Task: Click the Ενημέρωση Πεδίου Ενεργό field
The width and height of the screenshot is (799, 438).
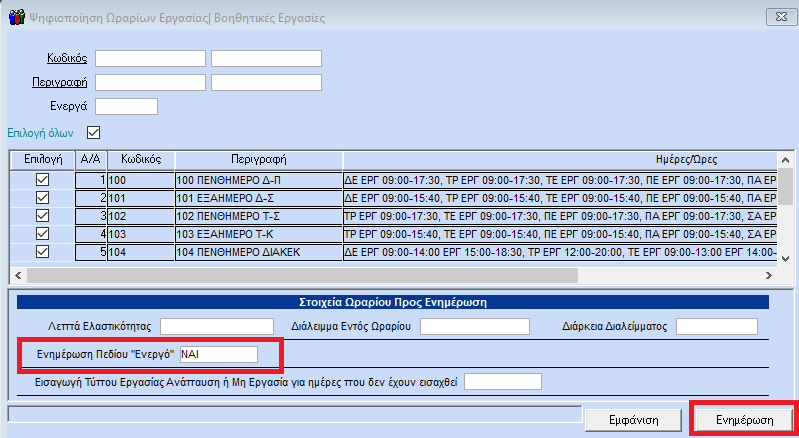Action: (218, 354)
